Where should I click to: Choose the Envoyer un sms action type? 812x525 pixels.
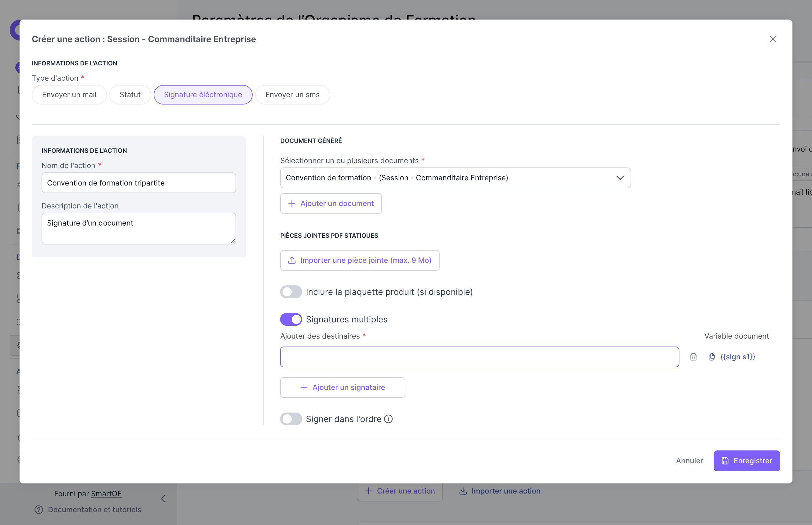click(292, 95)
